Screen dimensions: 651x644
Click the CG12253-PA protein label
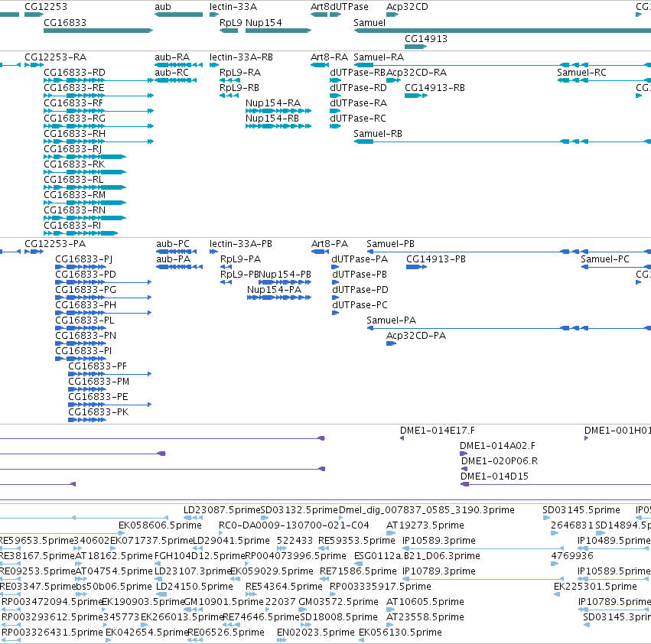tap(55, 244)
